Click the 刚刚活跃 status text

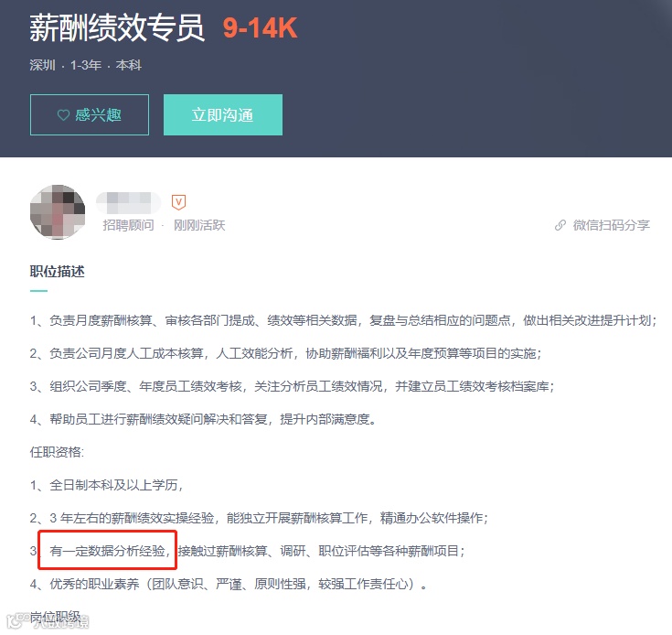[199, 225]
